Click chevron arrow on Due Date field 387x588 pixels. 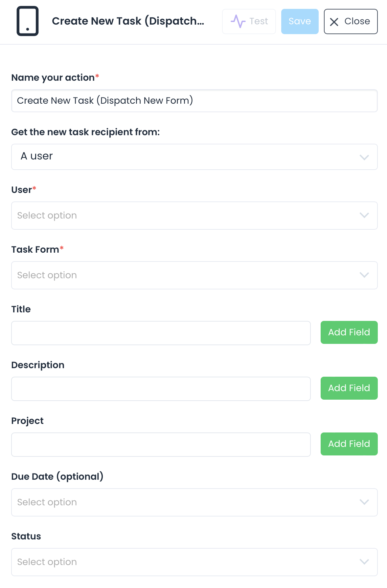[x=364, y=502]
